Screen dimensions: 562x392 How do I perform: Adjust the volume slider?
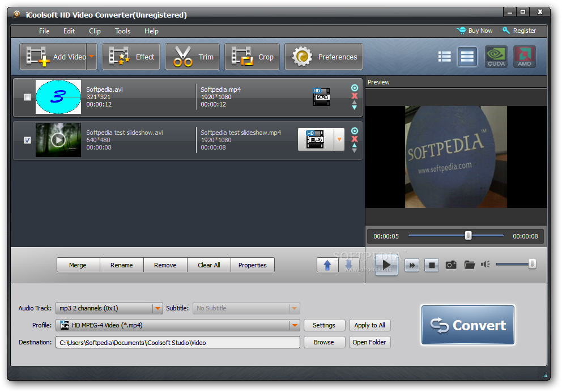pyautogui.click(x=516, y=265)
